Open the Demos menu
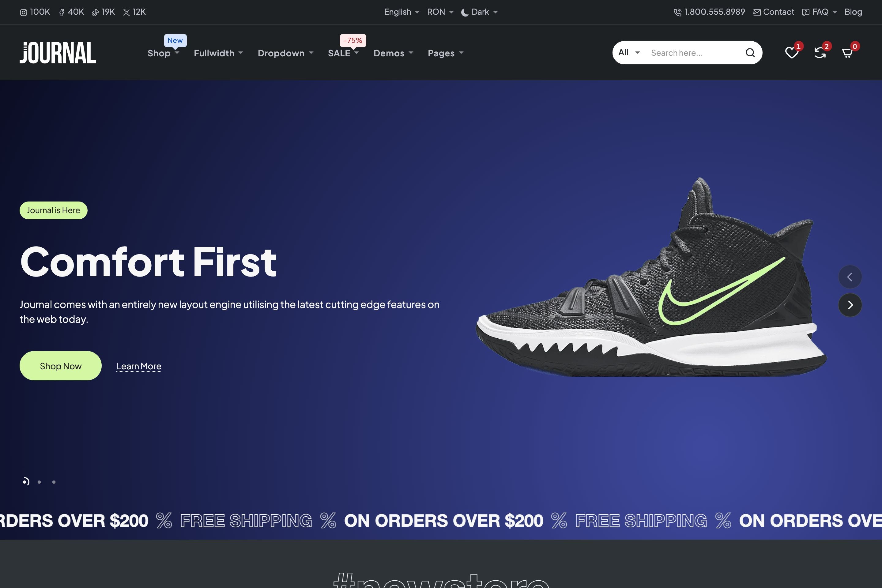The width and height of the screenshot is (882, 588). [393, 53]
